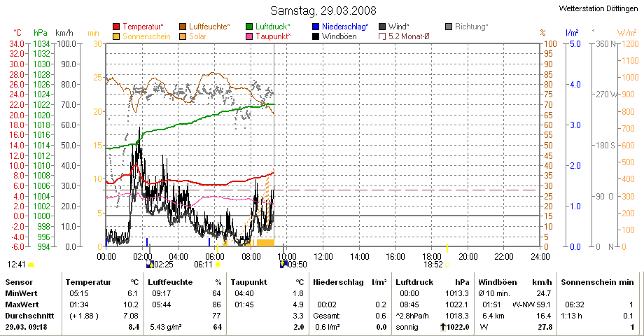644x336 pixels.
Task: Click the gray Richtung legend label
Action: (472, 27)
